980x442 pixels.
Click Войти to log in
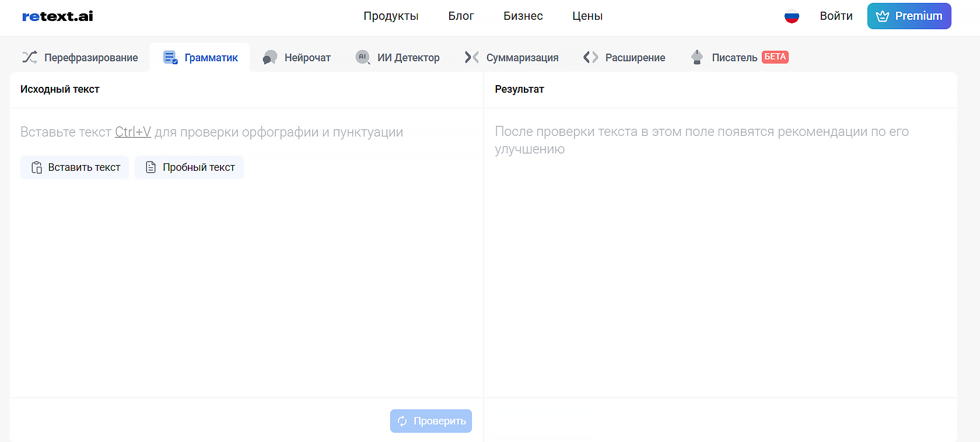[x=836, y=16]
